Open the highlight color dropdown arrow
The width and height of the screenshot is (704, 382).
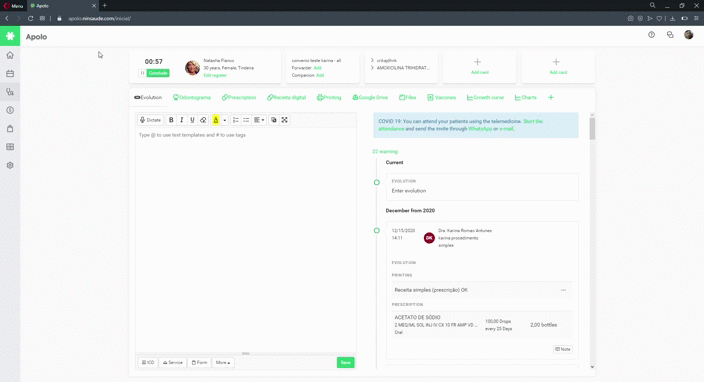tap(224, 120)
